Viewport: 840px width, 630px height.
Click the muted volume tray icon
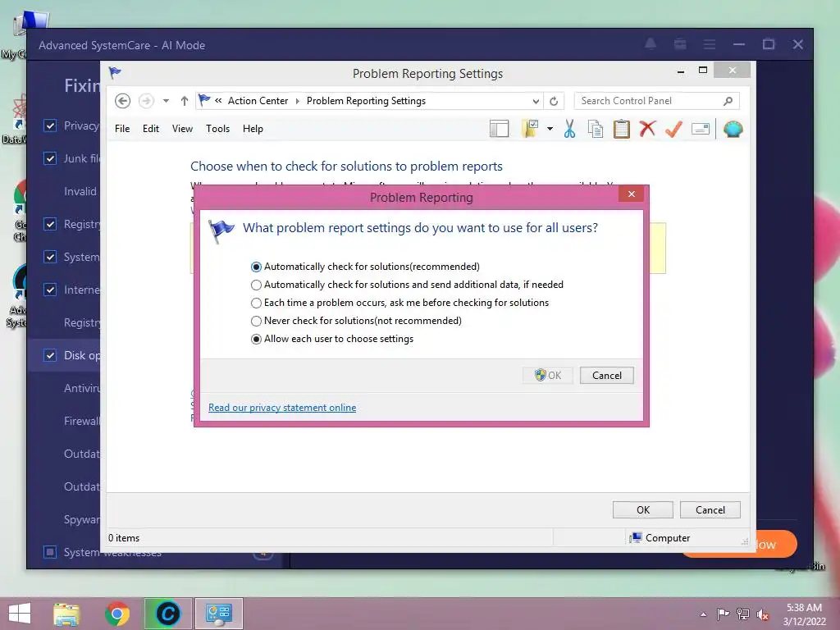pyautogui.click(x=763, y=614)
